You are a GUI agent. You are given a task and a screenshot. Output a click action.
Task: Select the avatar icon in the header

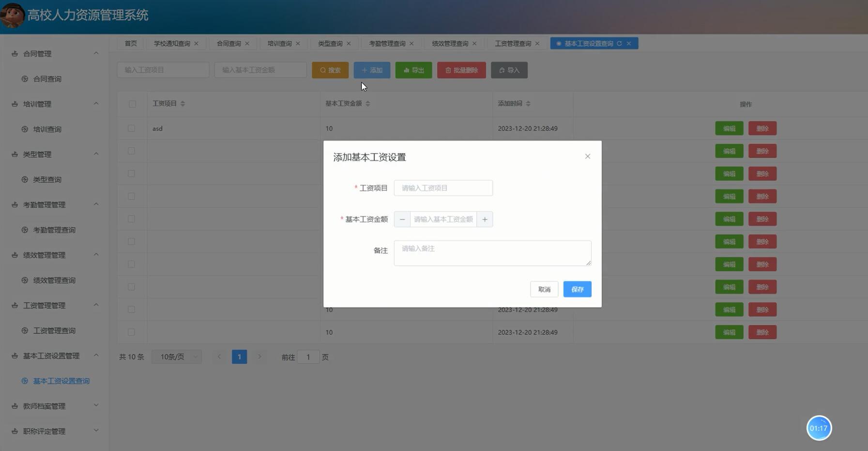[x=12, y=14]
